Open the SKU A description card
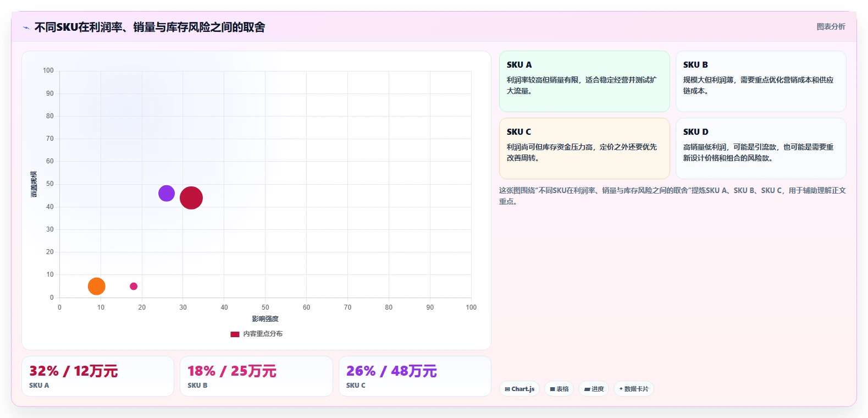 (584, 81)
